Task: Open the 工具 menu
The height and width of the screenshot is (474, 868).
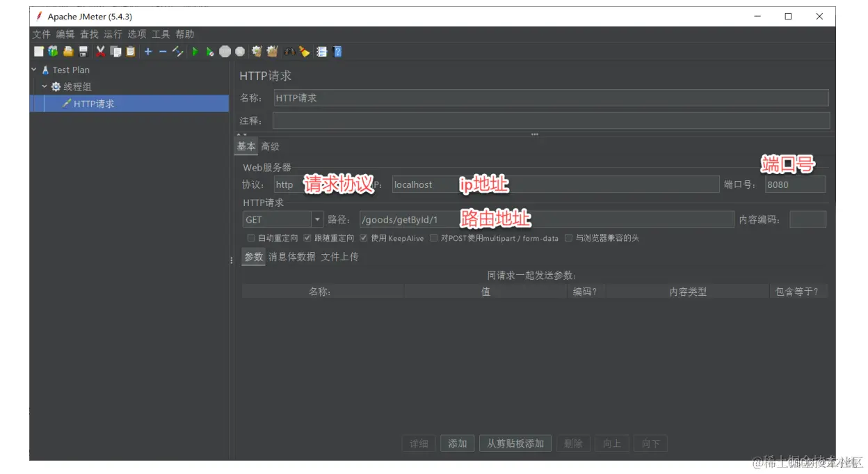Action: point(161,34)
